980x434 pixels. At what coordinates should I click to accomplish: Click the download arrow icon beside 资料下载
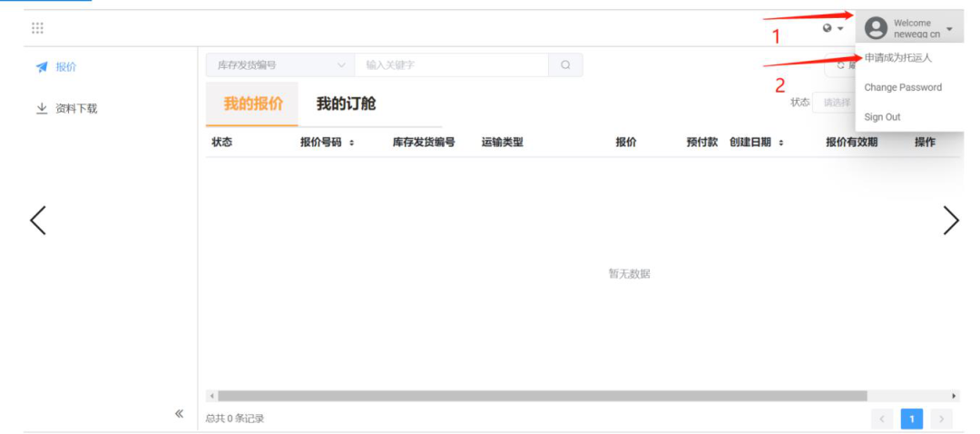tap(42, 109)
